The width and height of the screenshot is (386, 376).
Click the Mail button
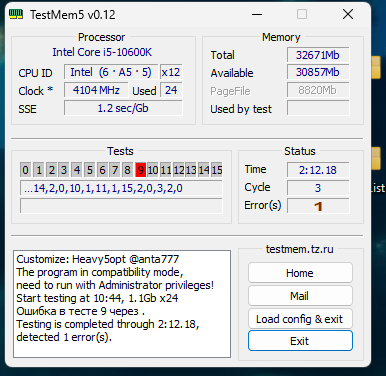(300, 296)
